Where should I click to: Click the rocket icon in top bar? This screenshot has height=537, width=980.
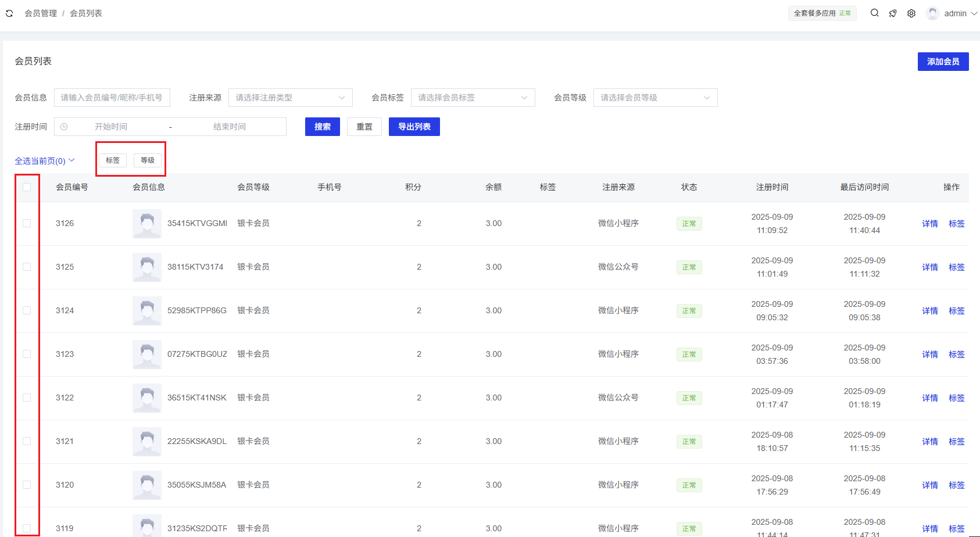[x=893, y=13]
